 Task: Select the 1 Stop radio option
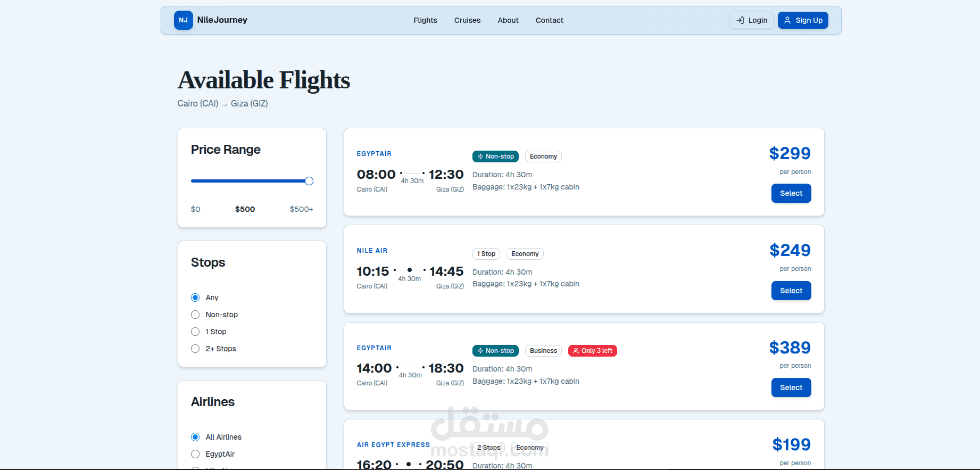[x=195, y=332]
